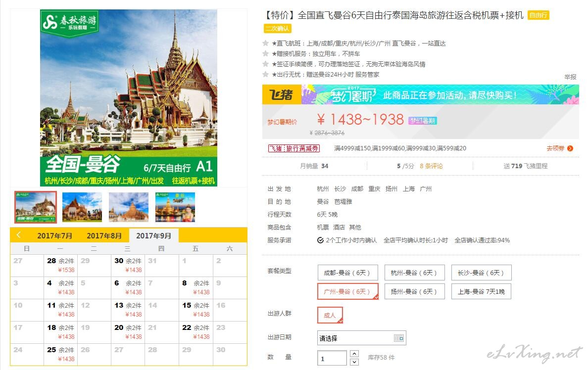Click 月销量 34 sales figure
Screen dimensions: 588x370
pyautogui.click(x=314, y=166)
